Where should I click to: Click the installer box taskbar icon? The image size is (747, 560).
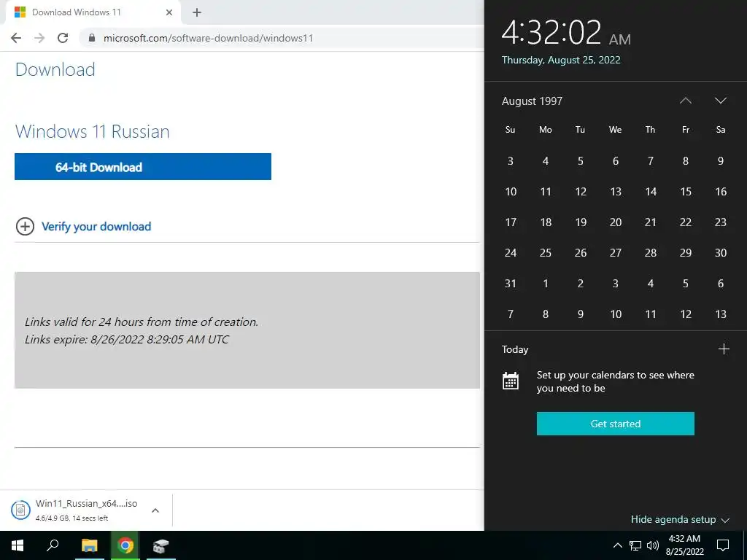click(x=161, y=545)
